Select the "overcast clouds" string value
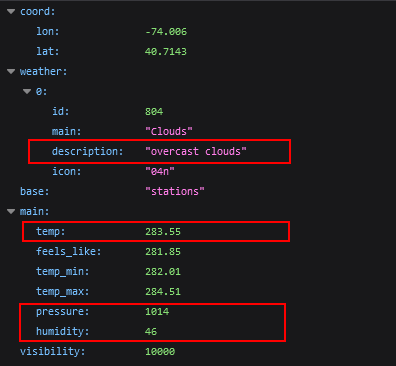Viewport: 396px width, 366px height. (196, 151)
